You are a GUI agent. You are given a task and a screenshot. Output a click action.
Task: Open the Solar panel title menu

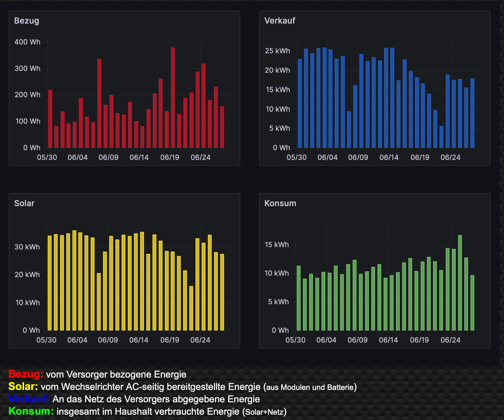pyautogui.click(x=24, y=204)
